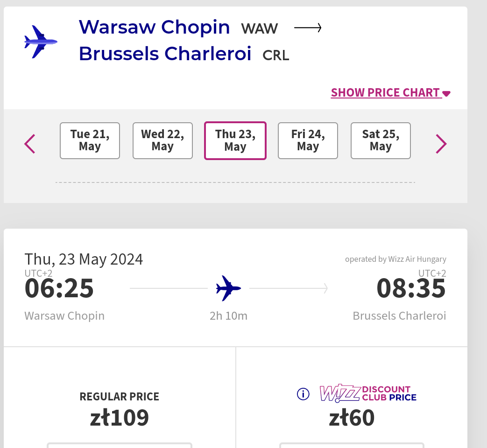Click the 06:25 departure time
The height and width of the screenshot is (448, 487).
[x=59, y=288]
